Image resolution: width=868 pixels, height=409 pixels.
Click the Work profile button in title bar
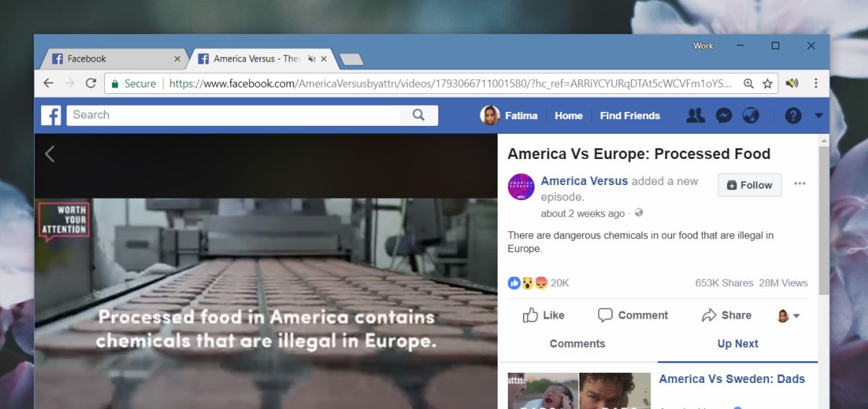pos(703,46)
